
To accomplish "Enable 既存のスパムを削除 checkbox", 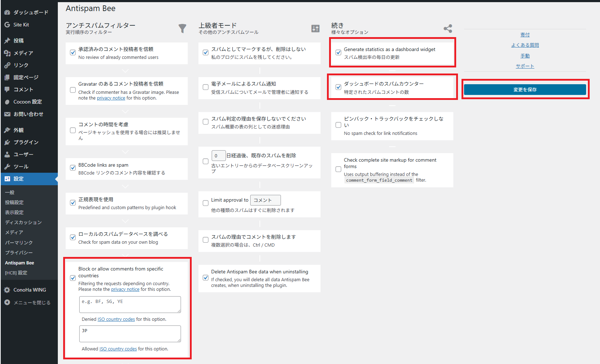I will pos(206,161).
